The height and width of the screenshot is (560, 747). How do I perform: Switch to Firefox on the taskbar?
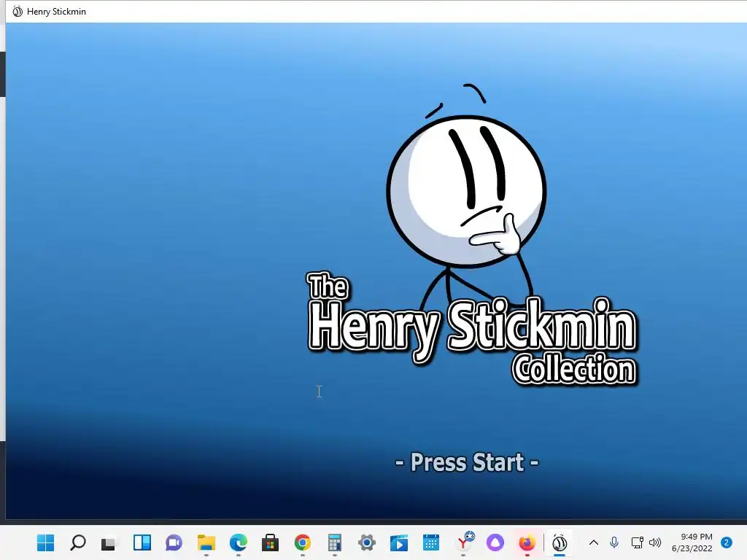pyautogui.click(x=527, y=542)
